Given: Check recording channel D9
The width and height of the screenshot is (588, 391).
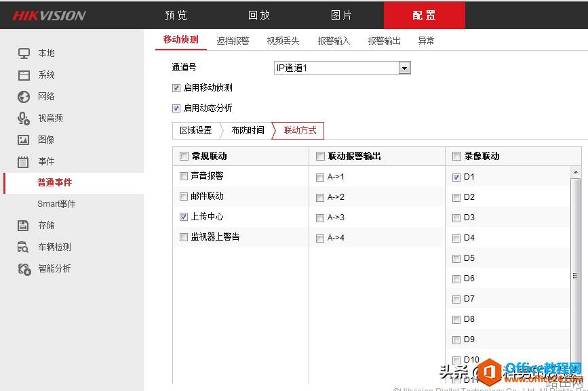Looking at the screenshot, I should pyautogui.click(x=456, y=340).
